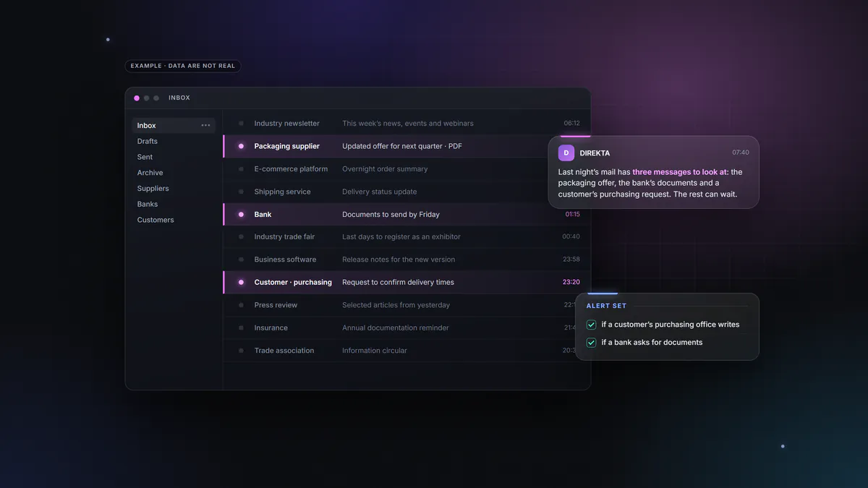This screenshot has height=488, width=868.
Task: Click the 07:40 time in the DIREKTA card
Action: pyautogui.click(x=741, y=153)
